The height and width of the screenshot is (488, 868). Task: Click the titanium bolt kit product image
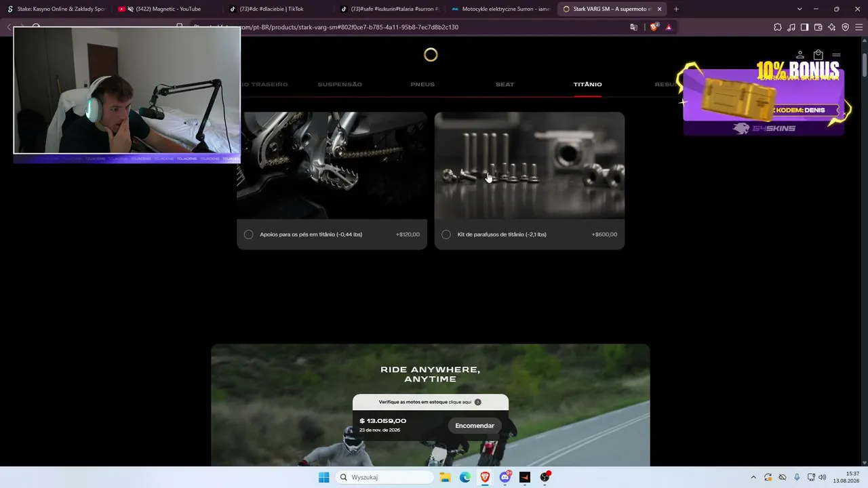530,165
